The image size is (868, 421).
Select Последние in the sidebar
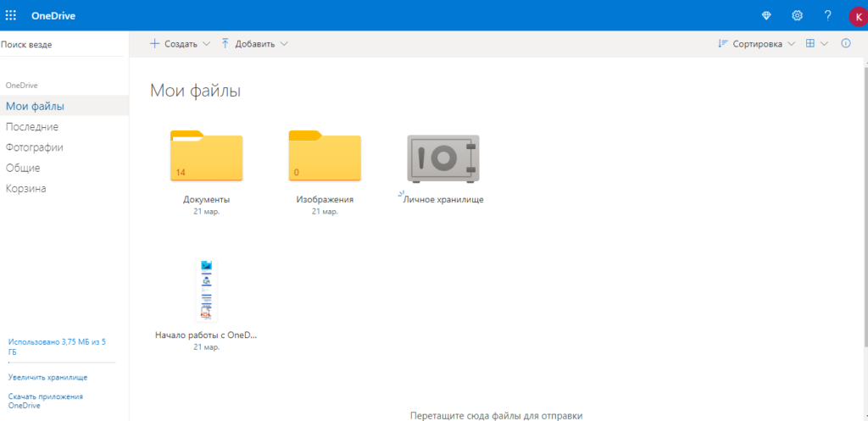click(x=32, y=126)
